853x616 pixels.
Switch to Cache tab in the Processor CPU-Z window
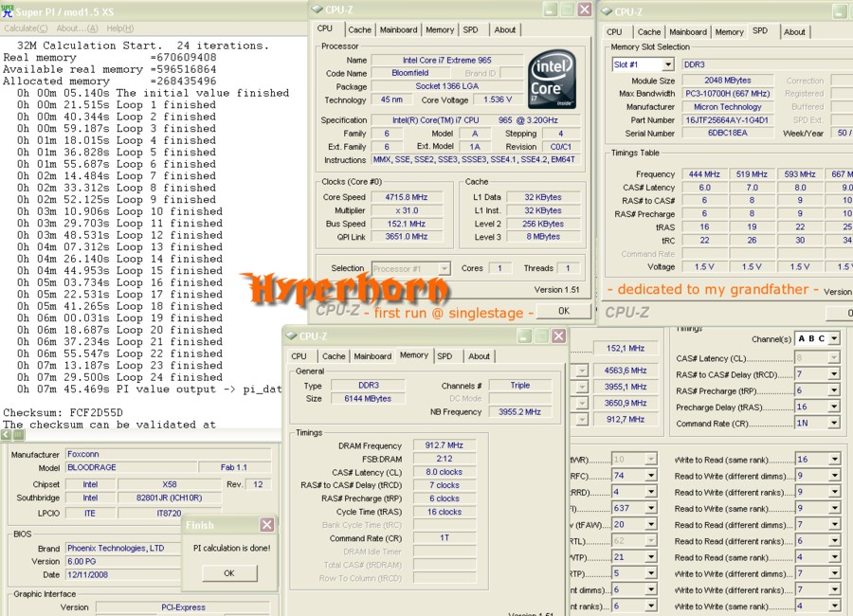(x=359, y=30)
